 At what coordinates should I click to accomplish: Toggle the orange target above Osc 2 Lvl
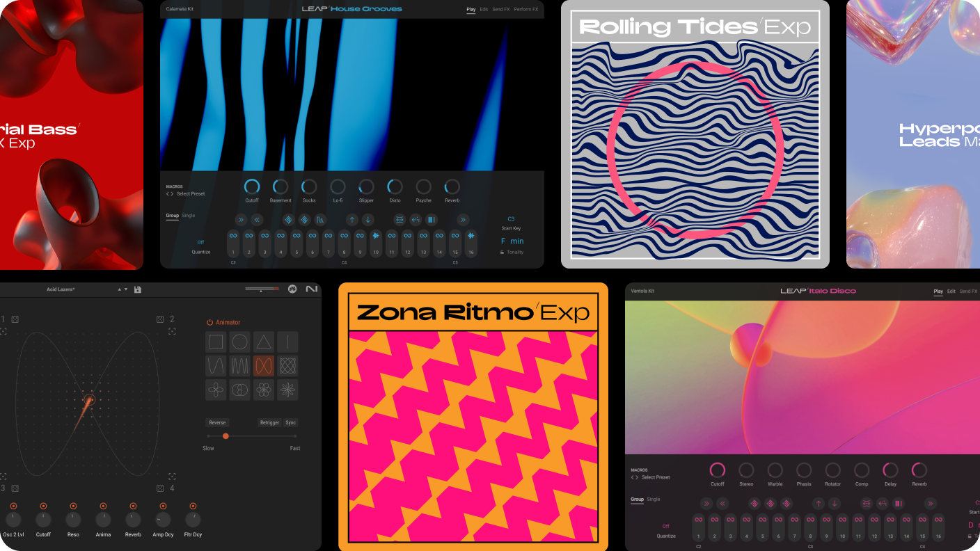tap(13, 506)
